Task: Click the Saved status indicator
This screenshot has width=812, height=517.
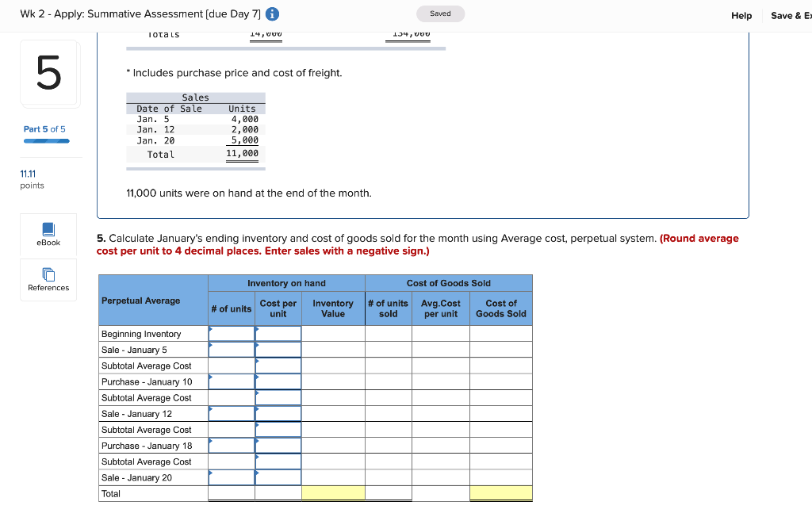Action: tap(440, 13)
